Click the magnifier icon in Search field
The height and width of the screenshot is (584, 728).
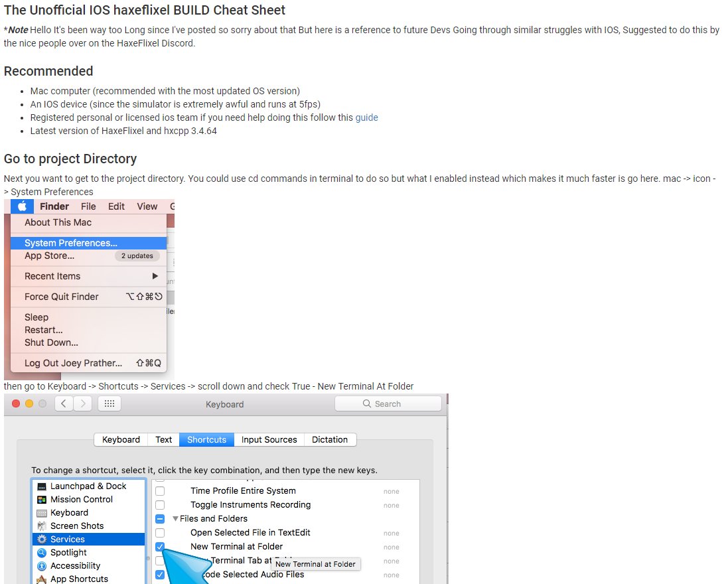click(x=367, y=403)
